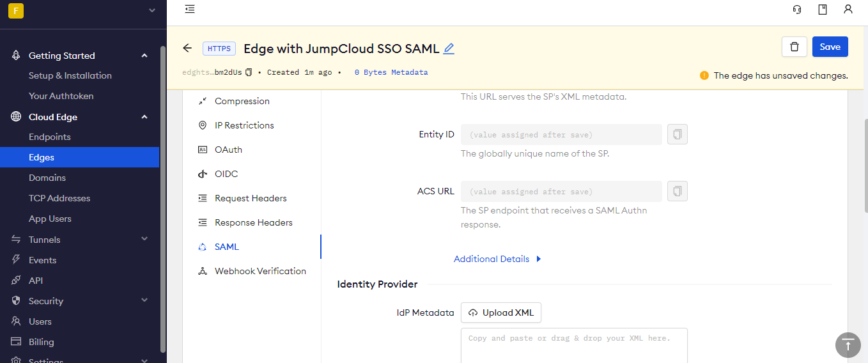
Task: Jump to top with round arrow button
Action: click(x=848, y=344)
